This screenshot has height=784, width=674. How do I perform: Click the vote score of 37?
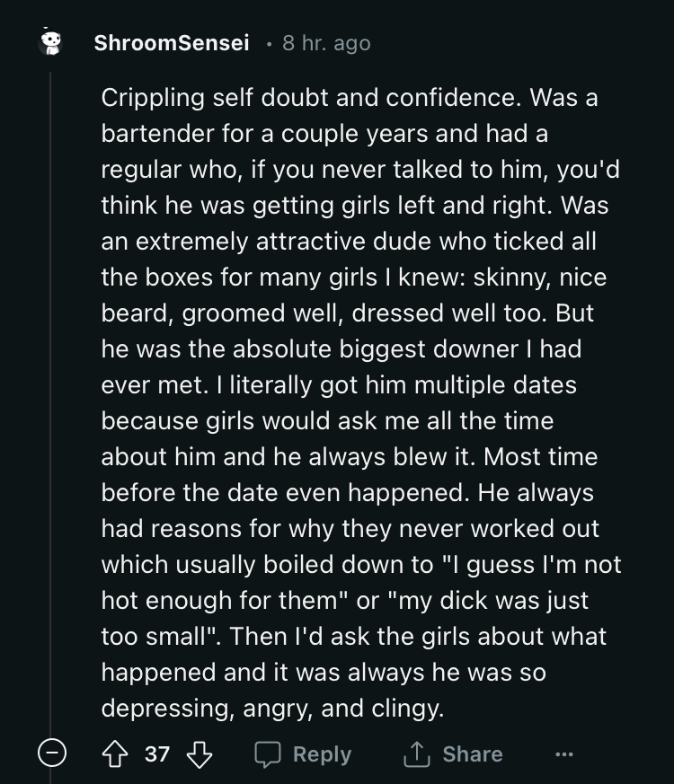157,754
